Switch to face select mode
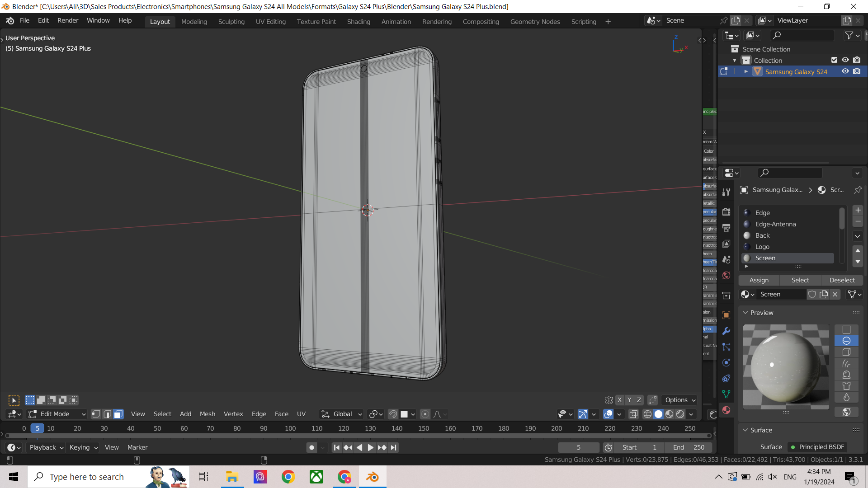This screenshot has height=488, width=868. (x=118, y=414)
